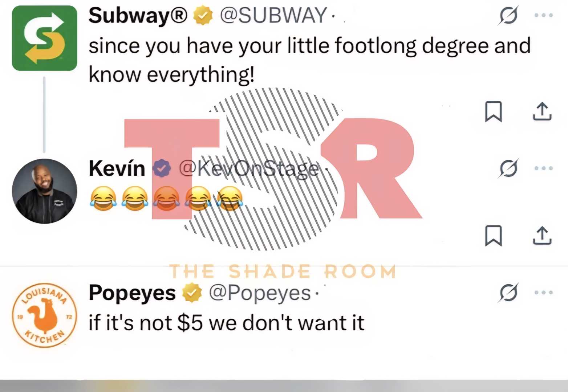Click the Grok icon on Popeyes' tweet
Viewport: 568px width, 392px height.
click(508, 293)
